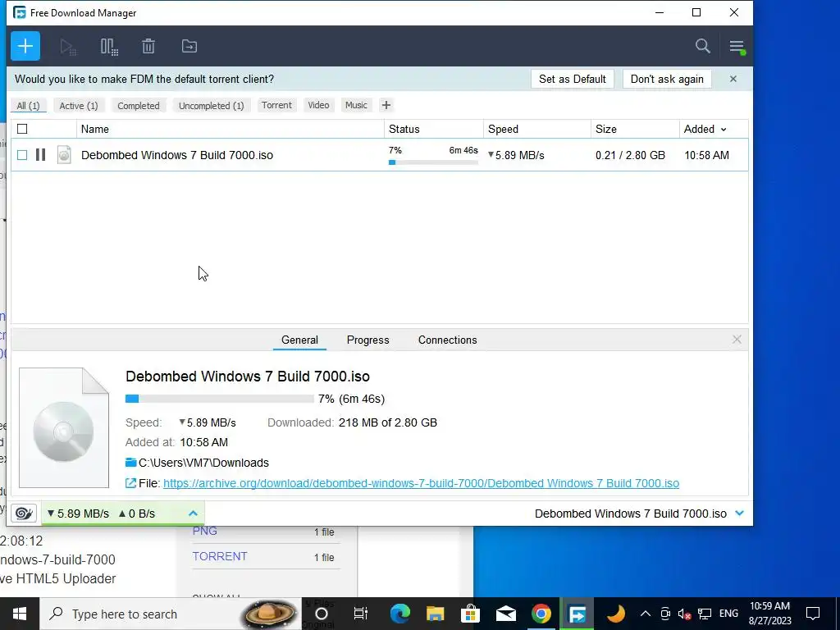Open Windows Start menu

click(x=20, y=614)
